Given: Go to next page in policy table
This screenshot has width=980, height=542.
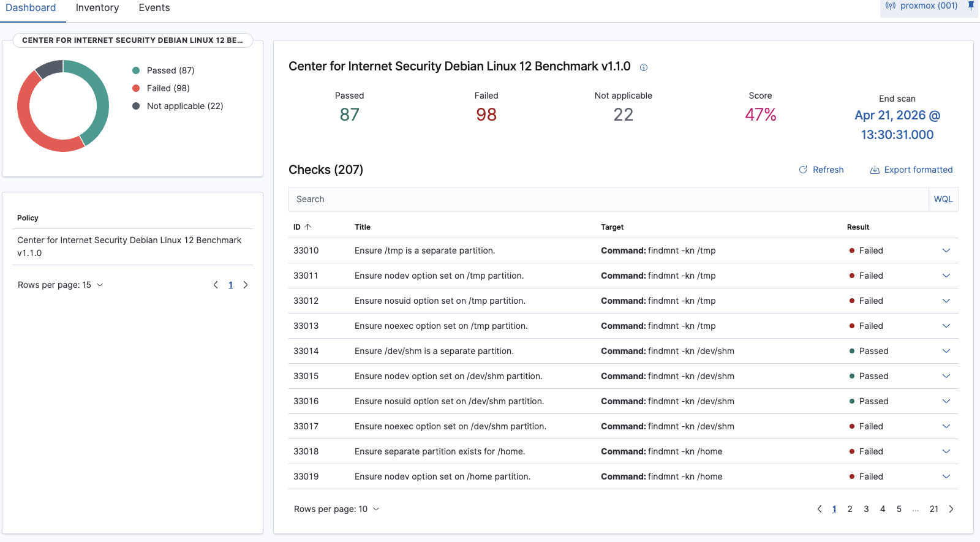Looking at the screenshot, I should (x=246, y=285).
